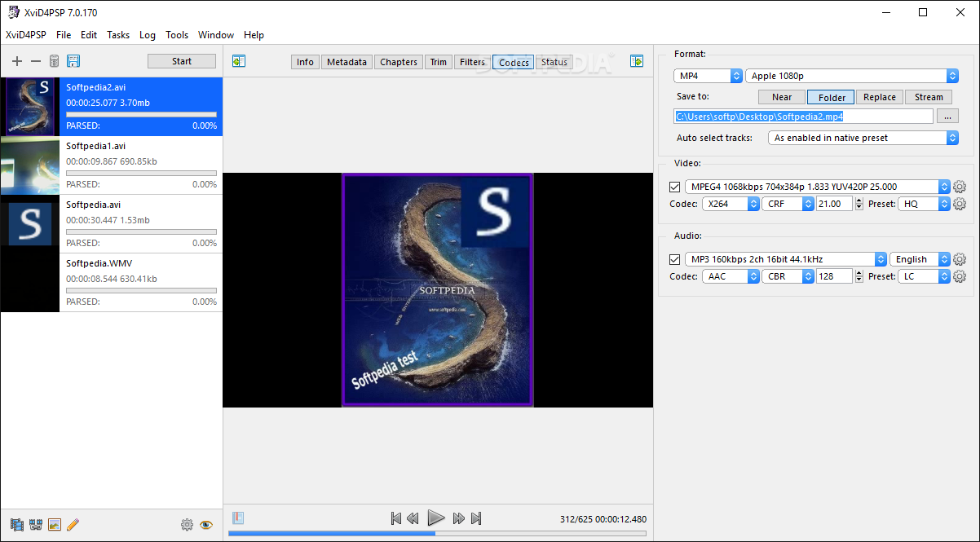Viewport: 980px width, 542px height.
Task: Click the CRF value 21.00 stepper
Action: pos(859,204)
